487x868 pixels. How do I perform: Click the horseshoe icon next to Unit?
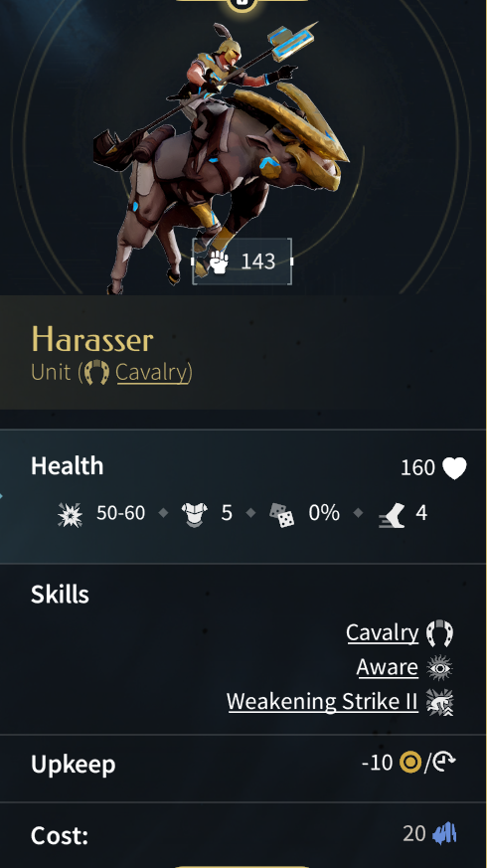tap(97, 372)
